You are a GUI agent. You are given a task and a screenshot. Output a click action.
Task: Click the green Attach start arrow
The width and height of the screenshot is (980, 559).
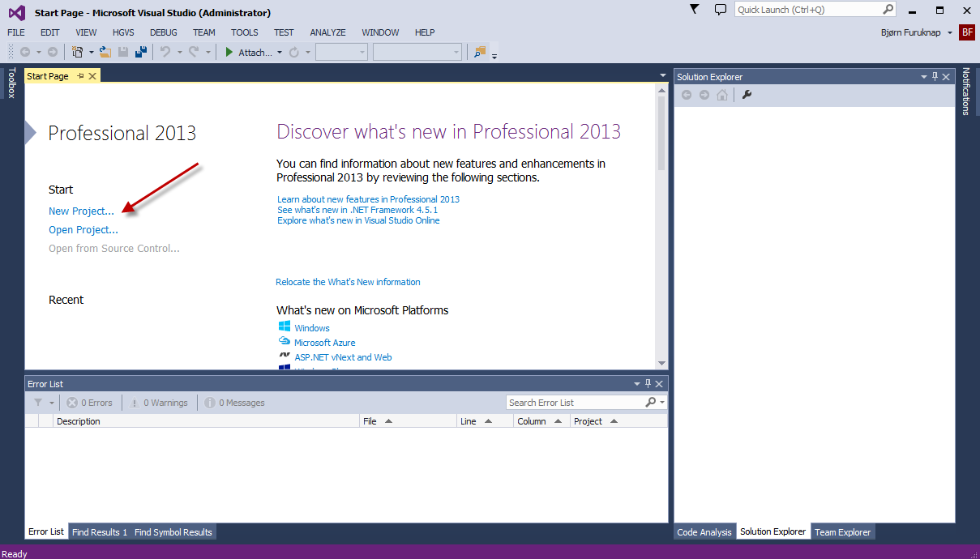pyautogui.click(x=229, y=52)
